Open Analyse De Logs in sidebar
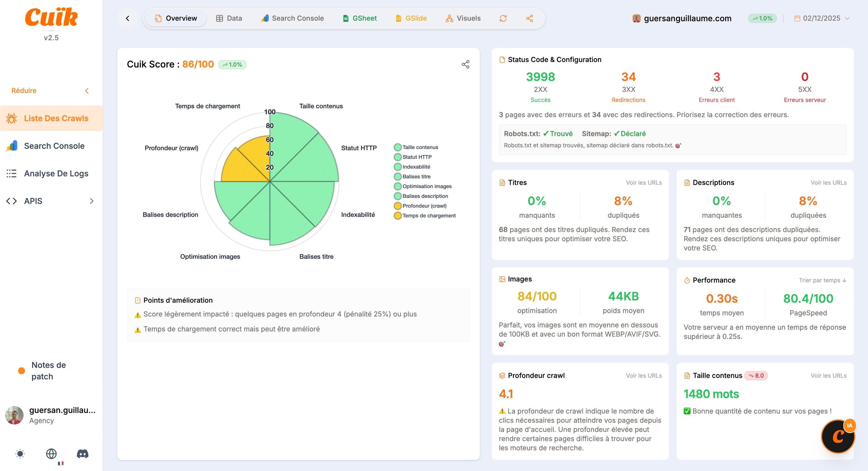Screen dimensions: 868x471 (x=56, y=173)
